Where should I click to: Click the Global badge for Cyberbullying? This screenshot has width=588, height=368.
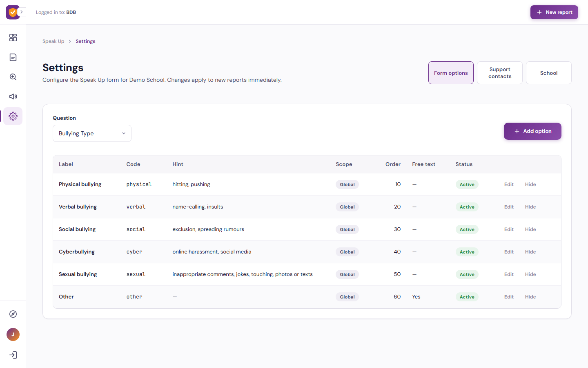click(347, 252)
